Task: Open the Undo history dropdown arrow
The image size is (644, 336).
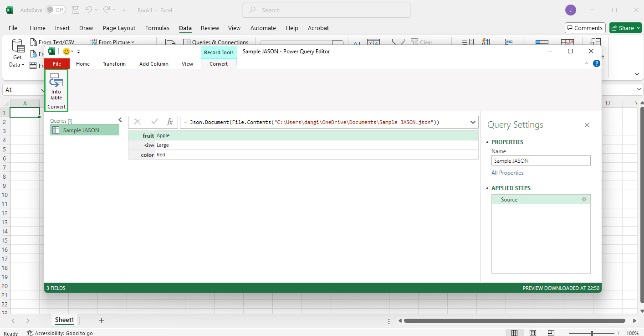Action: coord(96,10)
